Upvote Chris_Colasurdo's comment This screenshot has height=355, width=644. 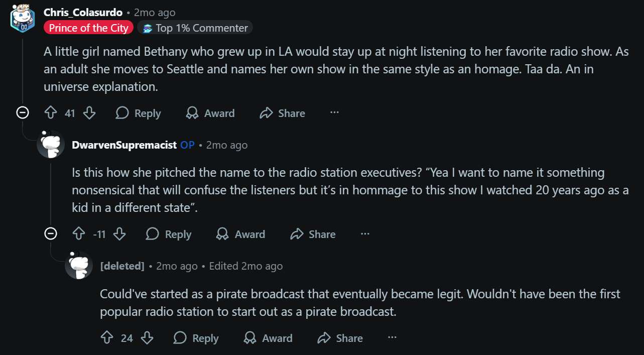click(x=51, y=113)
